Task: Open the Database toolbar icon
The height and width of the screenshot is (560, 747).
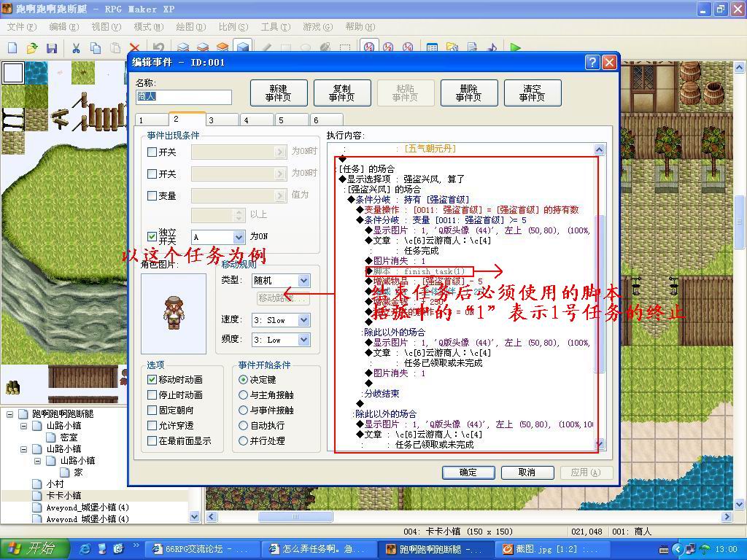Action: click(432, 47)
